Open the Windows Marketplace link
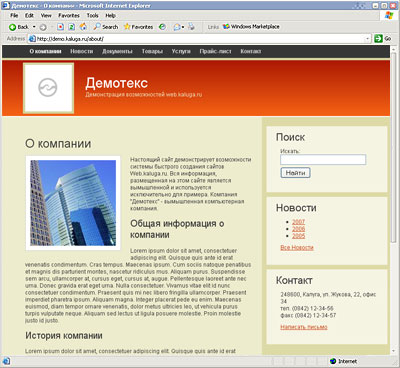 tap(251, 27)
